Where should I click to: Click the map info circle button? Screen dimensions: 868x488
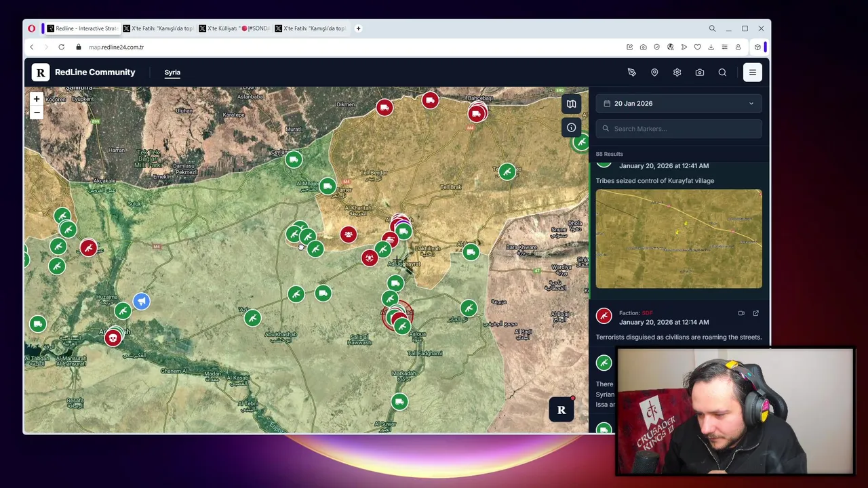point(571,127)
